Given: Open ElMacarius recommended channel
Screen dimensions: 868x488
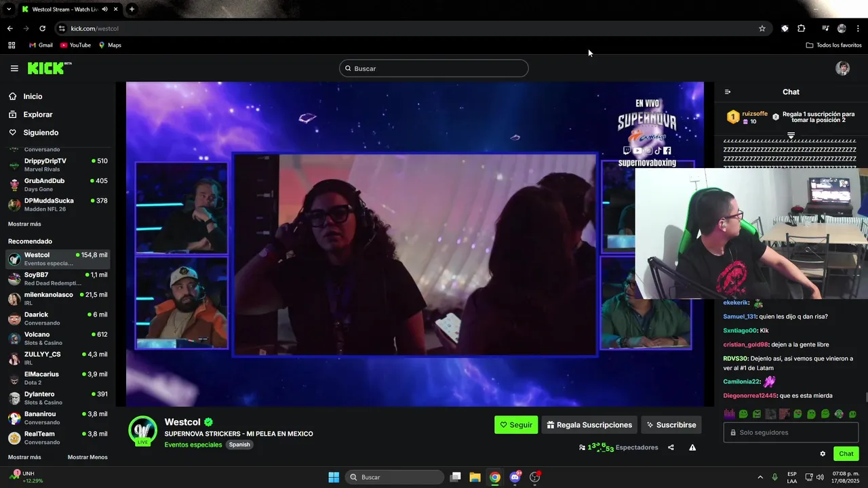Looking at the screenshot, I should coord(58,378).
